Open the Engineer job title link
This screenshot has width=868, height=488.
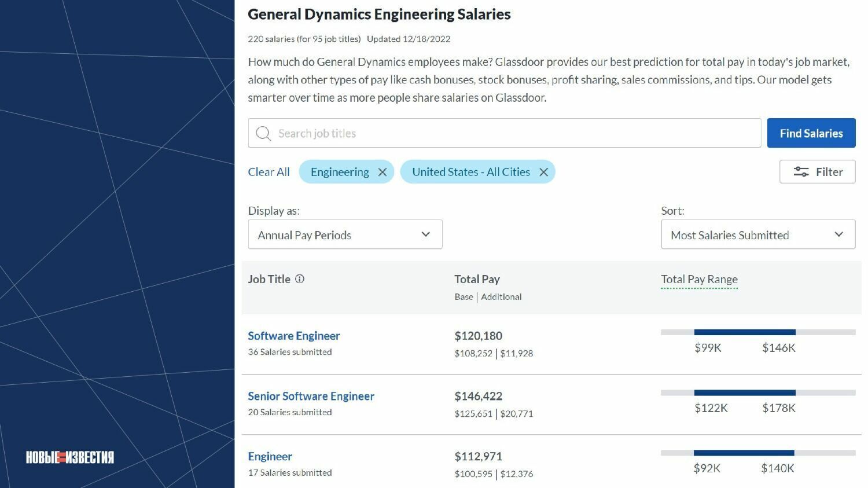pos(270,456)
